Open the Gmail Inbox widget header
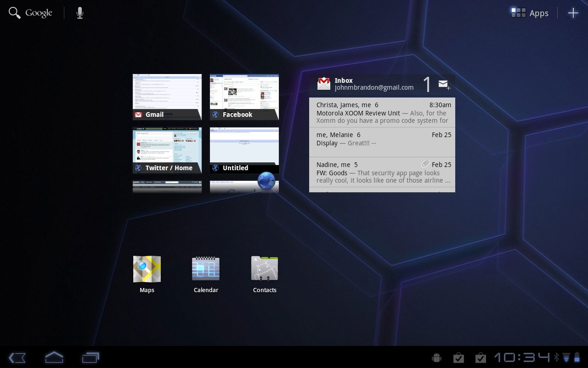This screenshot has width=588, height=368. pos(382,84)
